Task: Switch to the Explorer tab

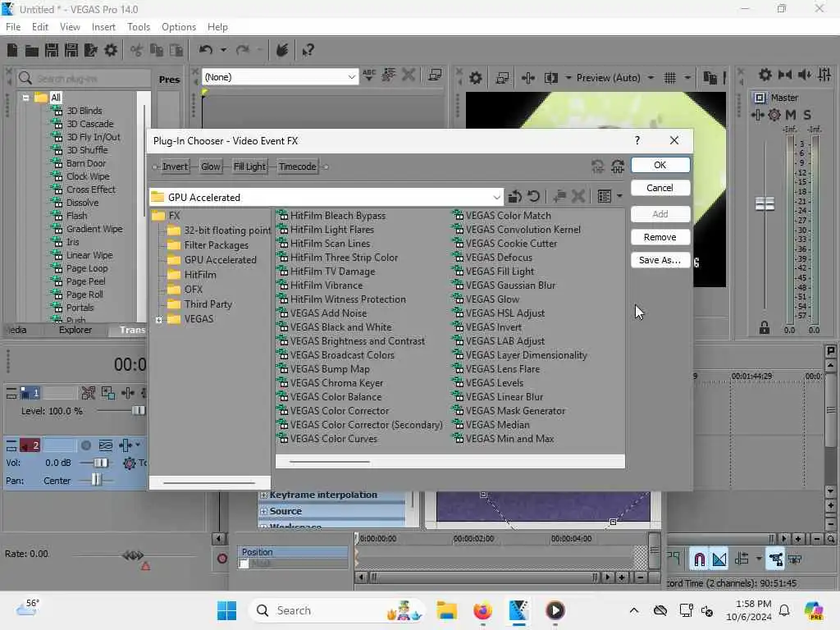Action: point(75,330)
